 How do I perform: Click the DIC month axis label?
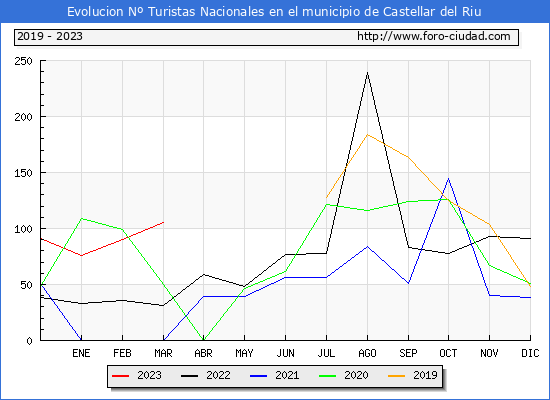point(530,353)
